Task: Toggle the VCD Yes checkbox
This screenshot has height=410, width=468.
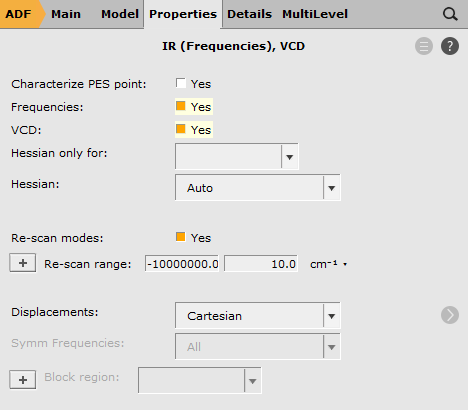Action: (x=181, y=129)
